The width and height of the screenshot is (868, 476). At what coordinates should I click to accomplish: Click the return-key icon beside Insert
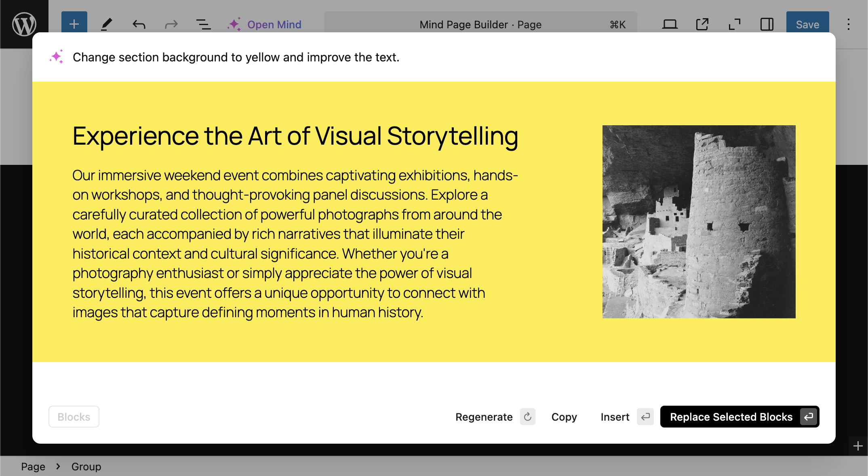click(645, 417)
